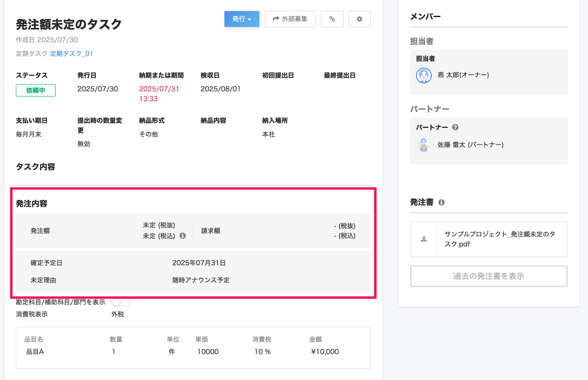The height and width of the screenshot is (380, 588).
Task: Click the 請求額 value - (税抜)
Action: [x=344, y=226]
